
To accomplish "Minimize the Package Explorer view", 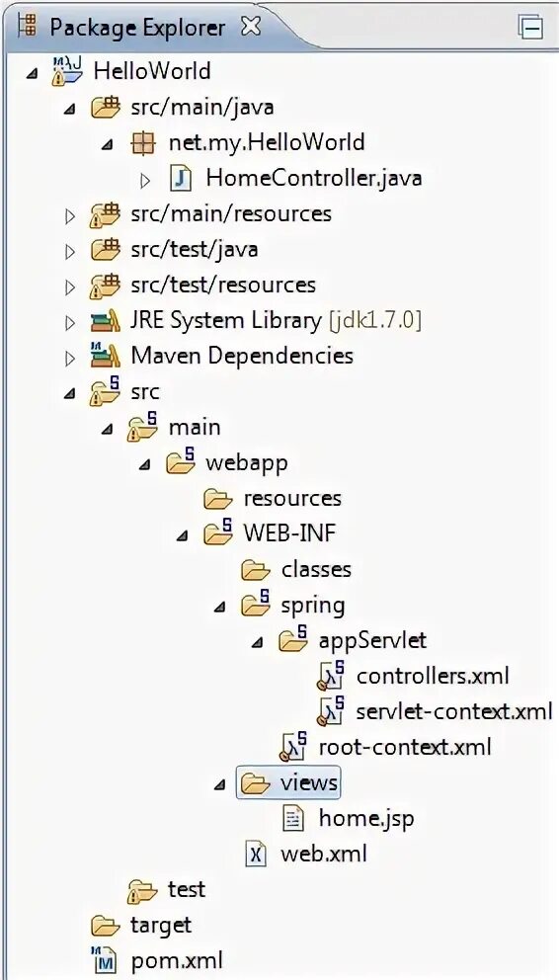I will (x=529, y=27).
